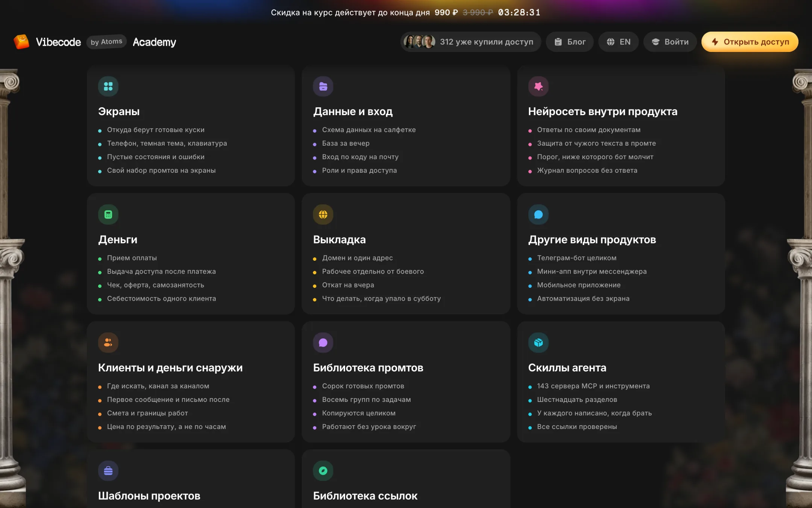This screenshot has width=812, height=508.
Task: Click the orange people icon on Клиенты card
Action: click(108, 342)
